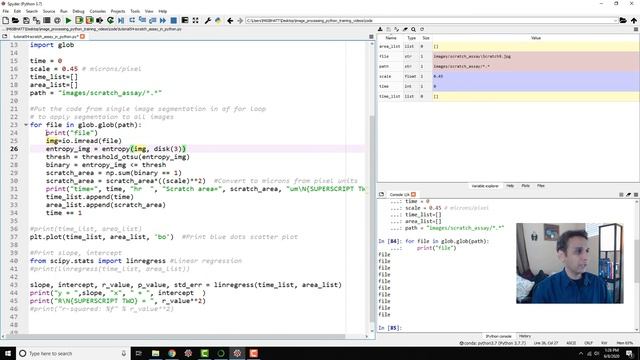Click the step into function icon
Screen dimensions: 640x360
142,20
